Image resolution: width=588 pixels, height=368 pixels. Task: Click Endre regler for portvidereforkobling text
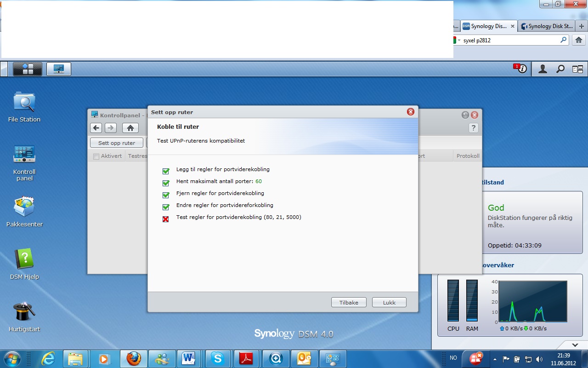click(x=225, y=205)
